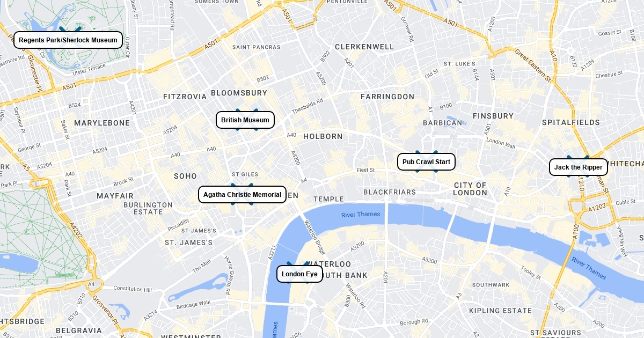Click the SOUTHWARK district label

[491, 285]
